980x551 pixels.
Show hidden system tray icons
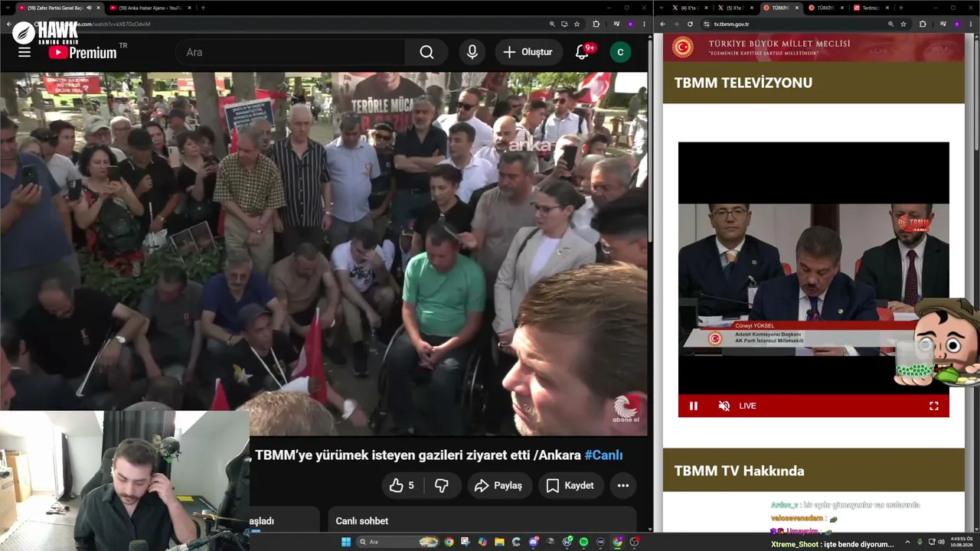click(909, 542)
